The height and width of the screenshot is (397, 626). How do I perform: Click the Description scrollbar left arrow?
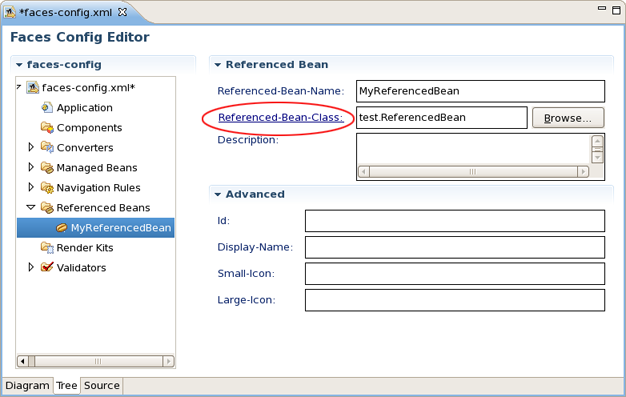[364, 172]
